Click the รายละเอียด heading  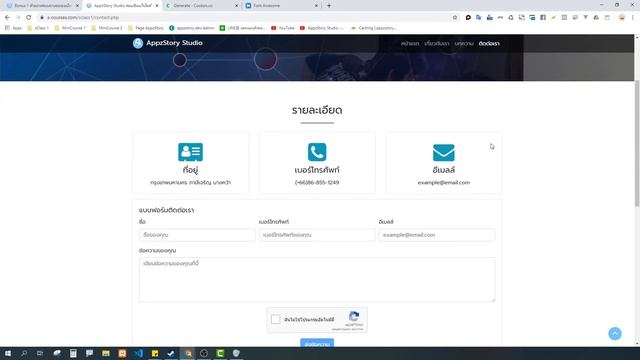(317, 110)
